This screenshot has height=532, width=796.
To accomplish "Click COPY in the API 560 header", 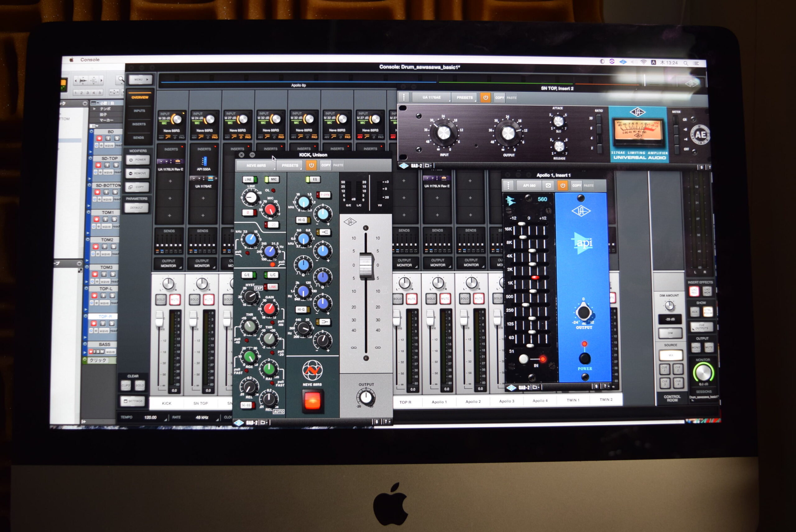I will coord(576,186).
